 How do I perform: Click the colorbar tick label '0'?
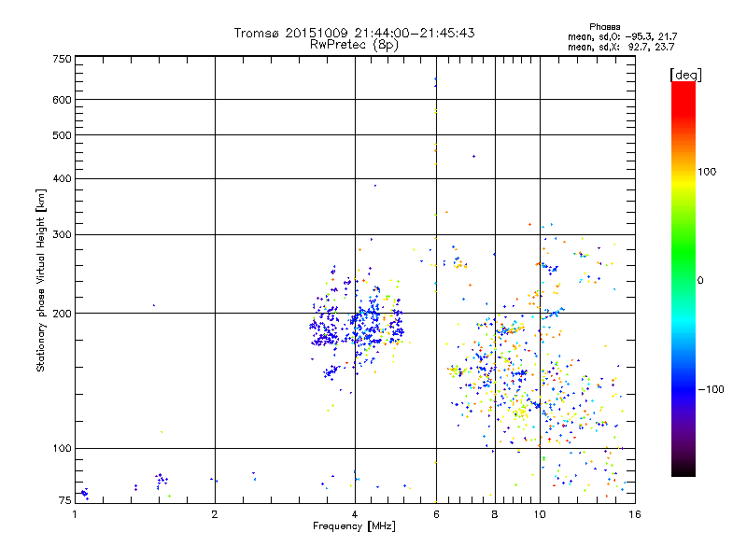[x=700, y=281]
